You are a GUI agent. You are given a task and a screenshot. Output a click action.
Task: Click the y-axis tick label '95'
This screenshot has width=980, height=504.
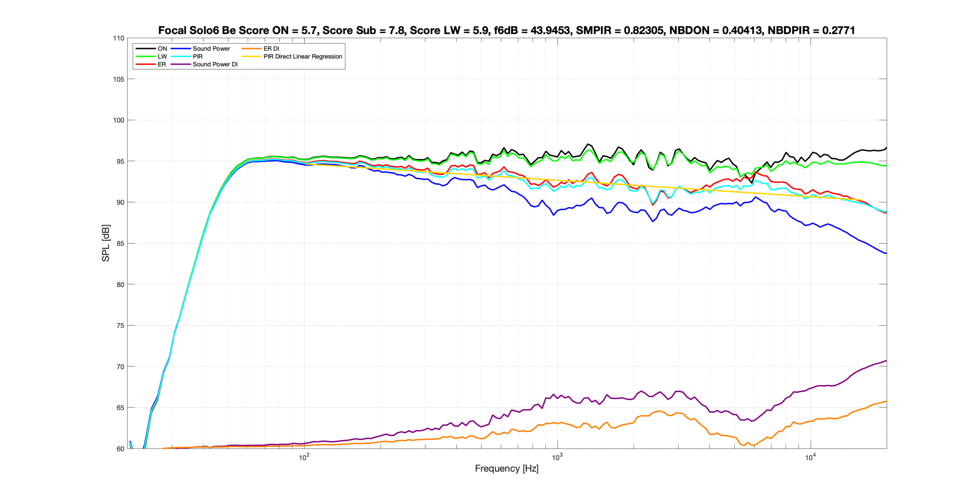coord(120,162)
